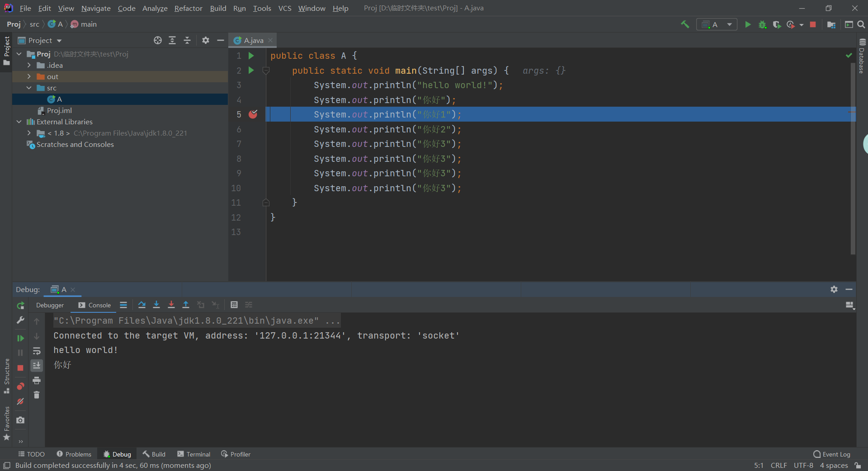Run 'A' using the green play button
Viewport: 868px width, 471px height.
(748, 24)
